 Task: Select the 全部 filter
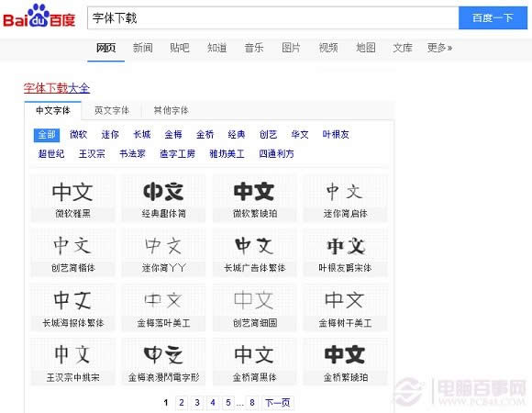[x=47, y=135]
